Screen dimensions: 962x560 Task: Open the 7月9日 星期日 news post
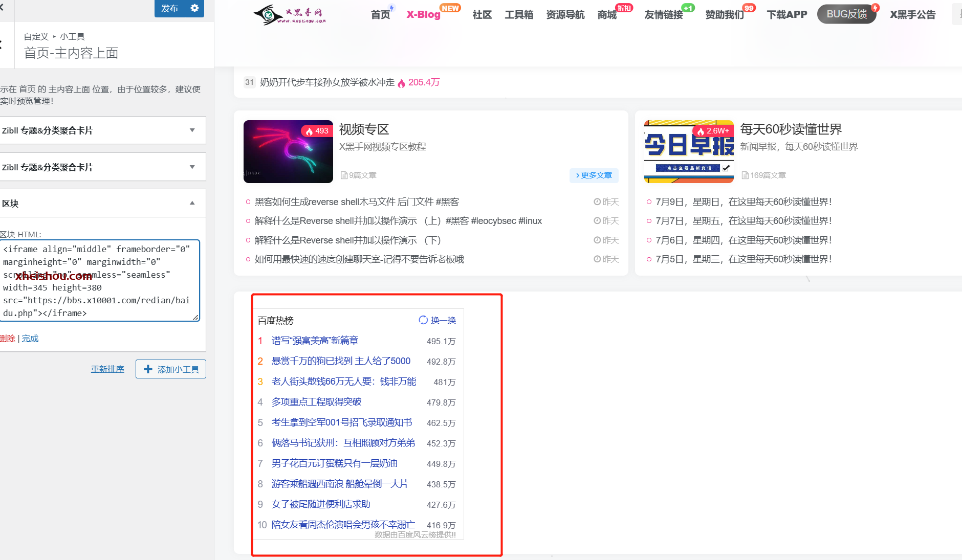coord(744,202)
